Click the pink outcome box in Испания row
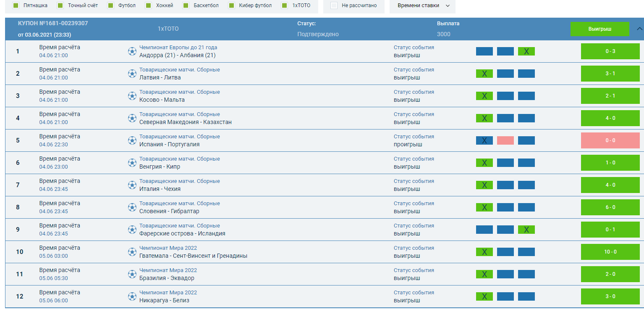This screenshot has width=644, height=312. coord(505,140)
